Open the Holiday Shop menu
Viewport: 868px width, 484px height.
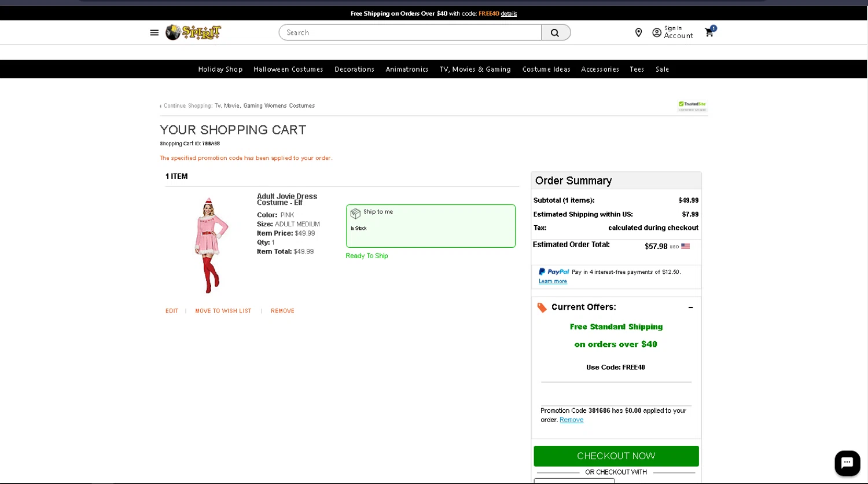(x=220, y=69)
